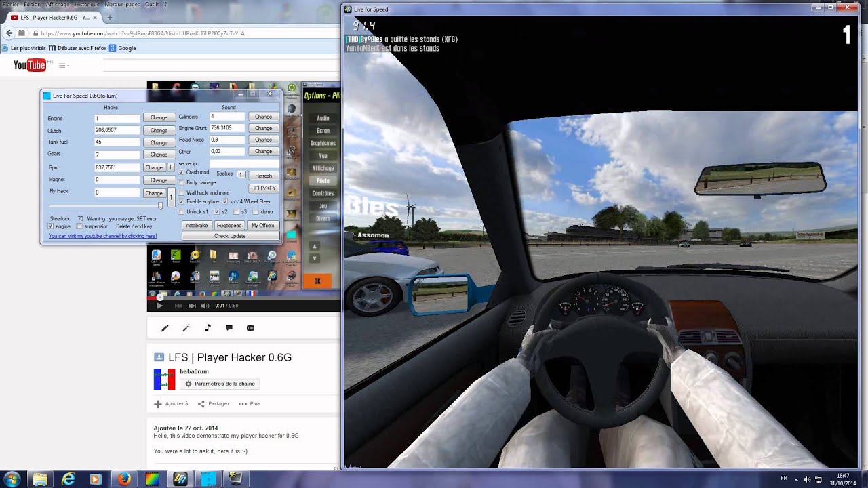
Task: Click Change button for Engine
Action: [x=159, y=118]
